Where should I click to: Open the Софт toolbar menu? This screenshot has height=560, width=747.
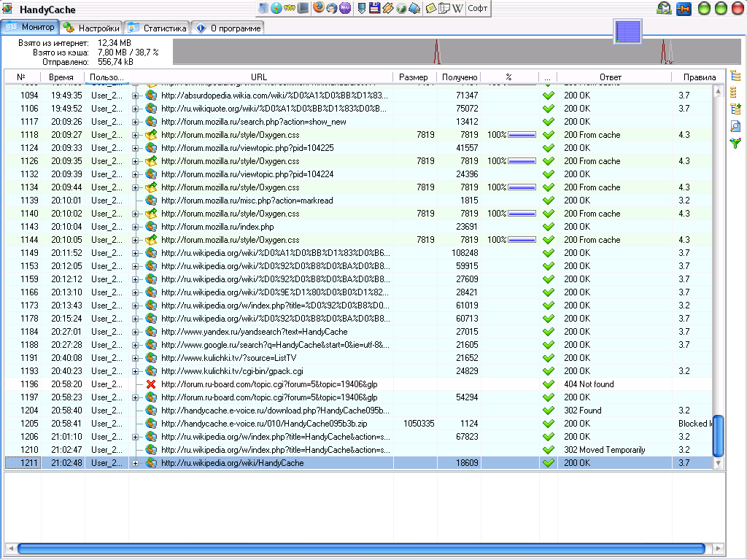click(x=477, y=8)
